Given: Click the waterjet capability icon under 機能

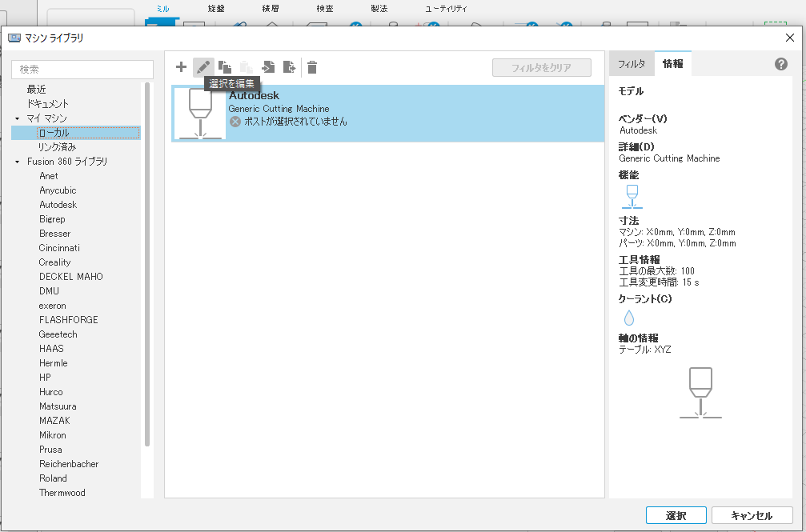Looking at the screenshot, I should pyautogui.click(x=632, y=196).
